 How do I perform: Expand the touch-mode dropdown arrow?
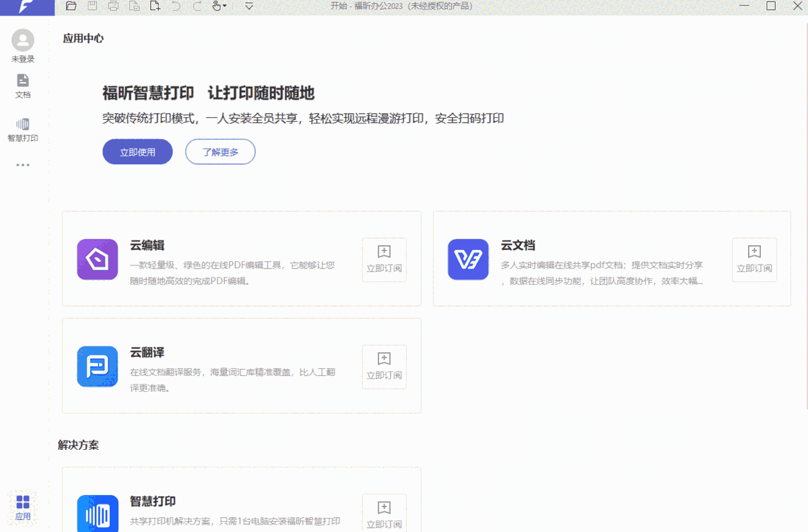coord(224,6)
